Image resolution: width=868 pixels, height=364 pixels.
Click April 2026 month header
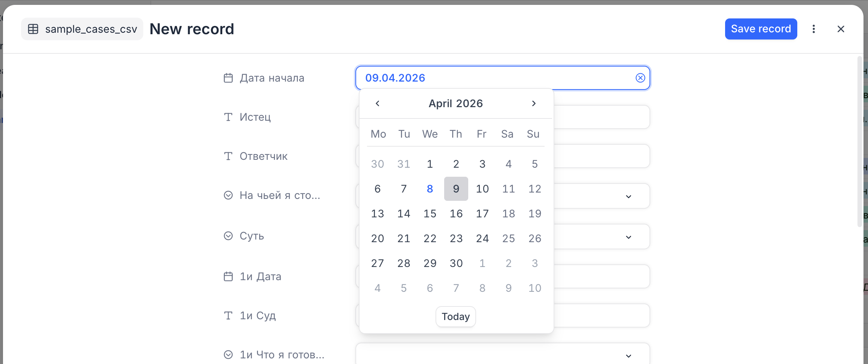point(455,103)
